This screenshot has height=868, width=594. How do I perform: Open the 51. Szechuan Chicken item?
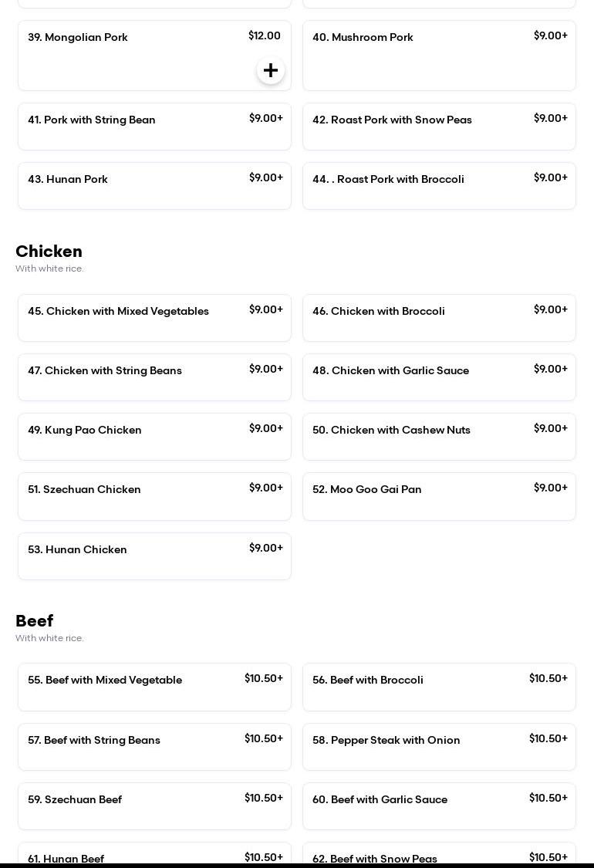[154, 496]
